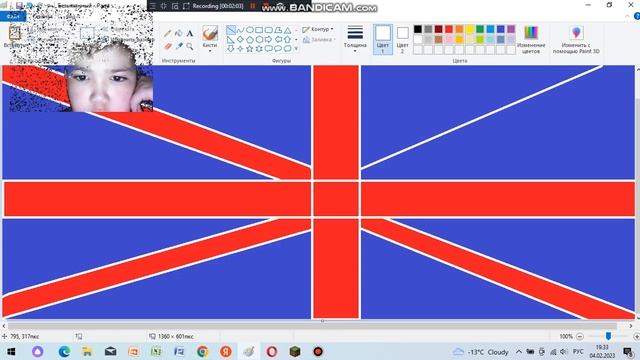The height and width of the screenshot is (360, 640).
Task: Select the Five-point star shape
Action: pyautogui.click(x=250, y=49)
